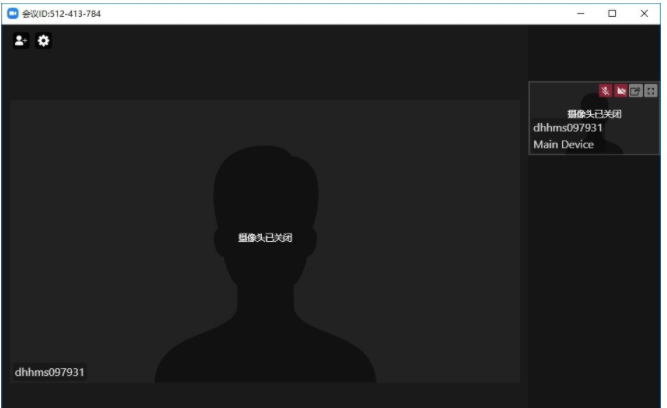Unmute microphone in Main Device thumbnail
Viewport: 667px width, 408px height.
tap(605, 91)
